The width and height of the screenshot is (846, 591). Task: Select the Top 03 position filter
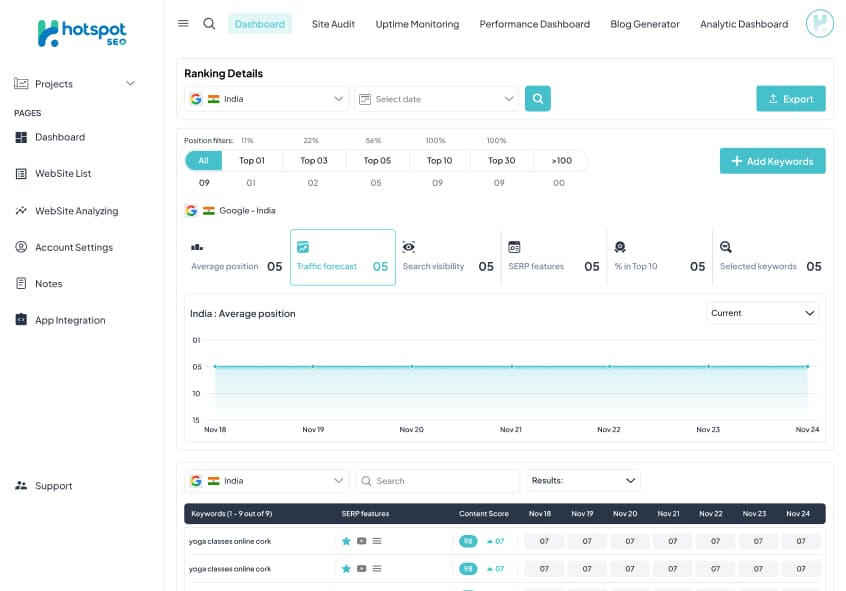[314, 161]
